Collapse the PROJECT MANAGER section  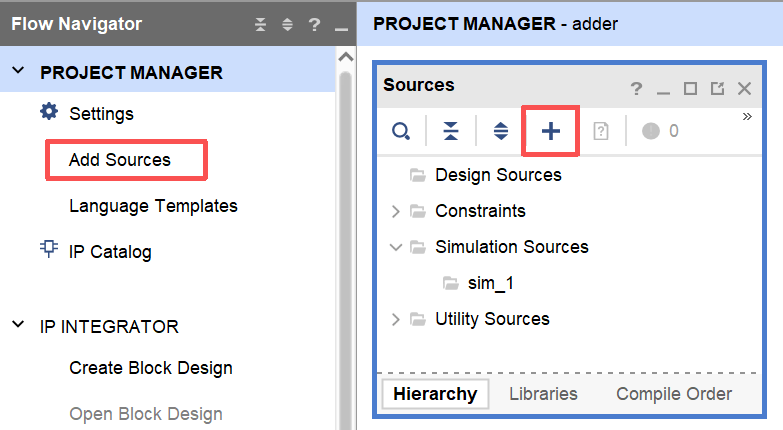point(19,72)
